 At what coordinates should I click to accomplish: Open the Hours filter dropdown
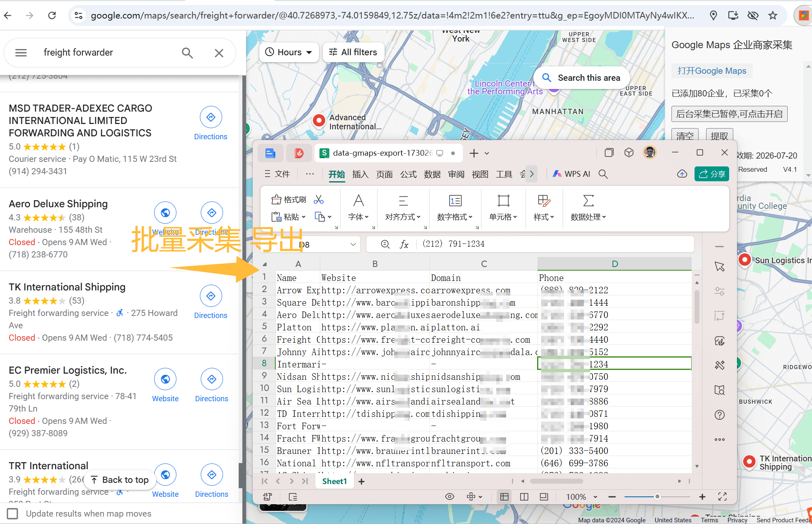[289, 52]
